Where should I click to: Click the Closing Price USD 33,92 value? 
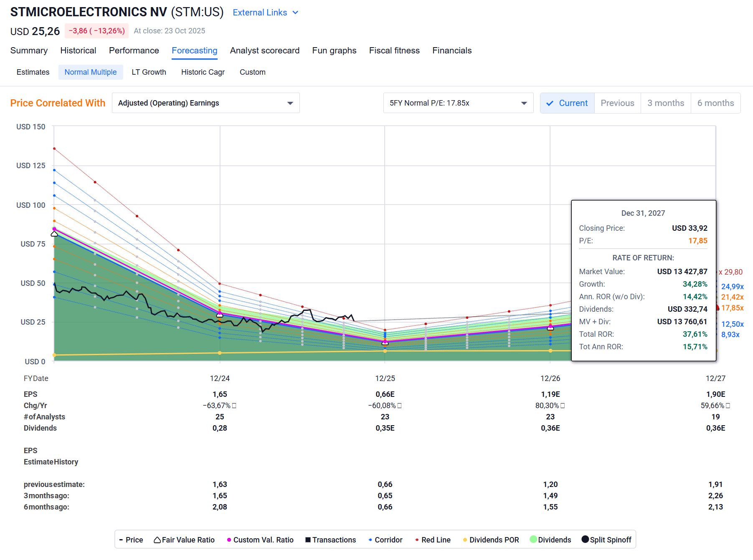(690, 228)
